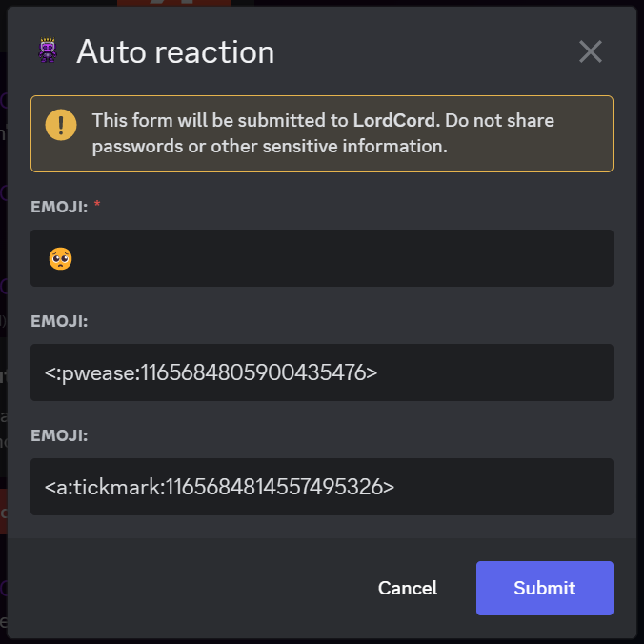Image resolution: width=644 pixels, height=644 pixels.
Task: Click the empty footer area left of Cancel
Action: pyautogui.click(x=191, y=588)
